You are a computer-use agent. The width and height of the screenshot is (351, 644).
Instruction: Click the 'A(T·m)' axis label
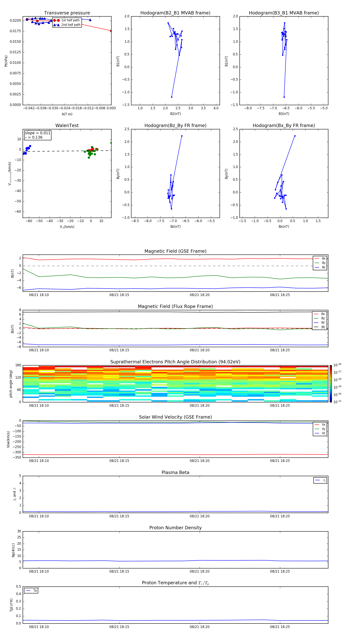tap(67, 114)
